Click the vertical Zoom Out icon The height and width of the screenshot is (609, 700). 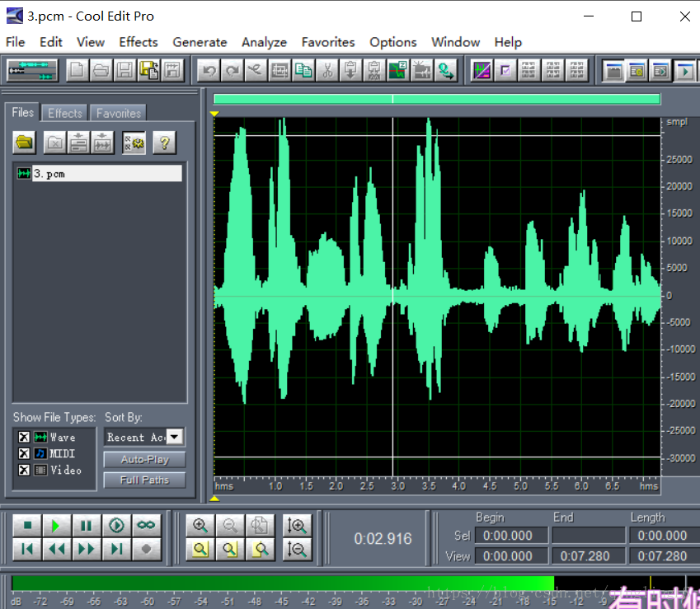click(297, 550)
